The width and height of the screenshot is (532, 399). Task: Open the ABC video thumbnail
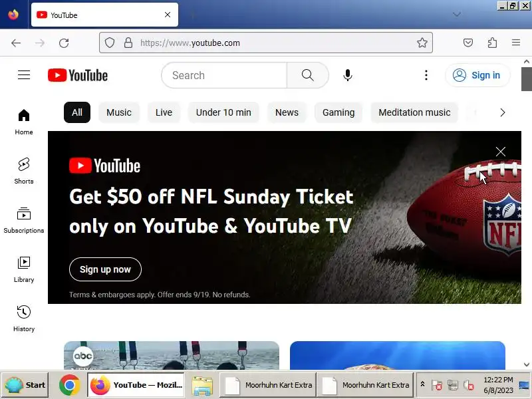[172, 355]
